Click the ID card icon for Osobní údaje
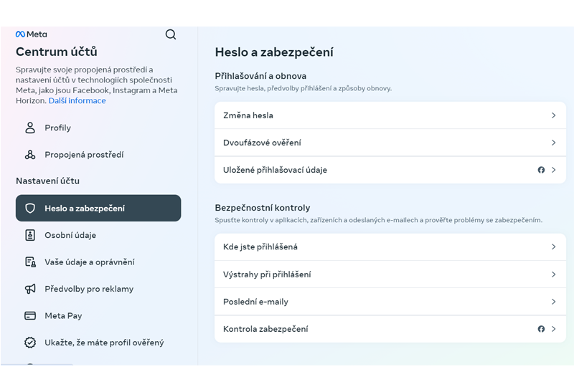The width and height of the screenshot is (574, 392). (30, 235)
